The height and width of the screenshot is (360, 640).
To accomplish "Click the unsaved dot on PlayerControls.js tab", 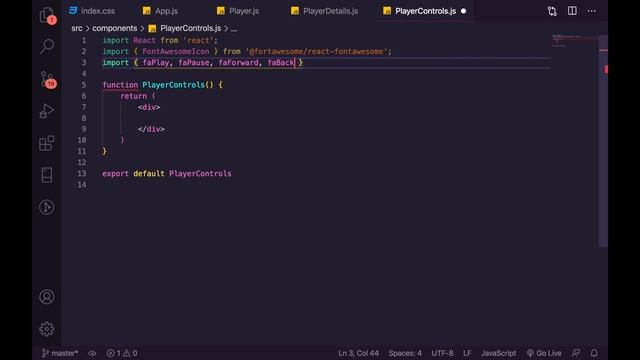I will click(463, 11).
